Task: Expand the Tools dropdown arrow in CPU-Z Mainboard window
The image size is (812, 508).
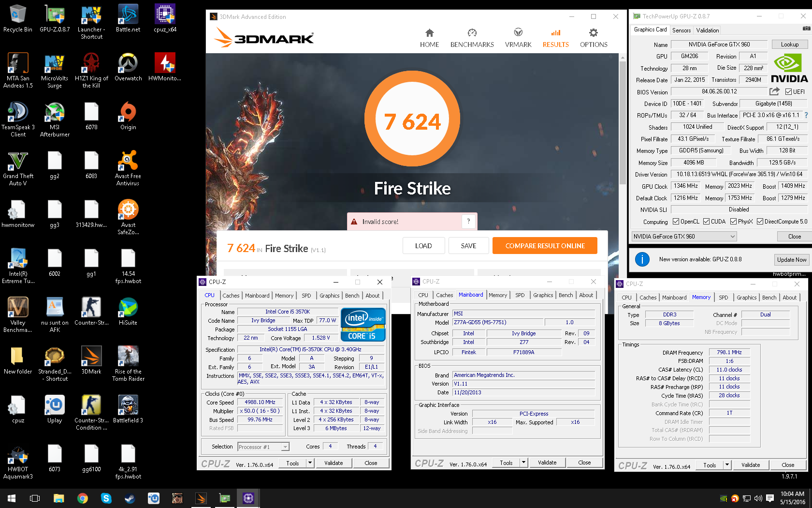Action: point(523,463)
